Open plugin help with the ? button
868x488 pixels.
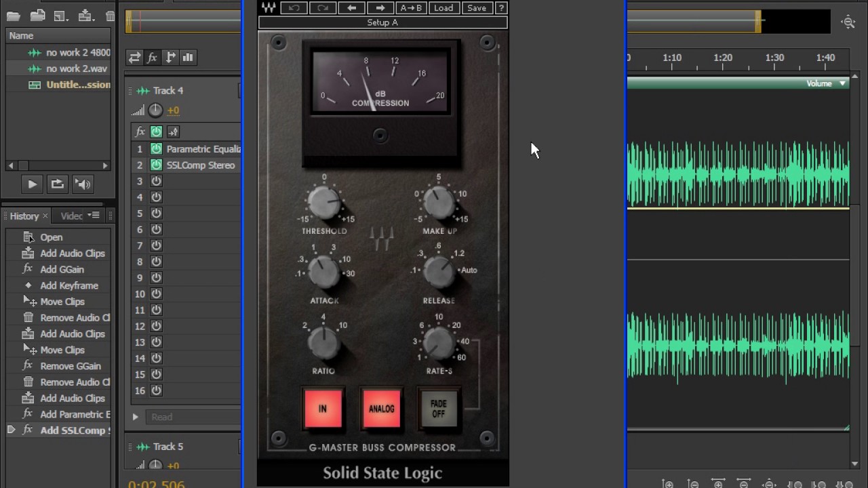[x=501, y=8]
